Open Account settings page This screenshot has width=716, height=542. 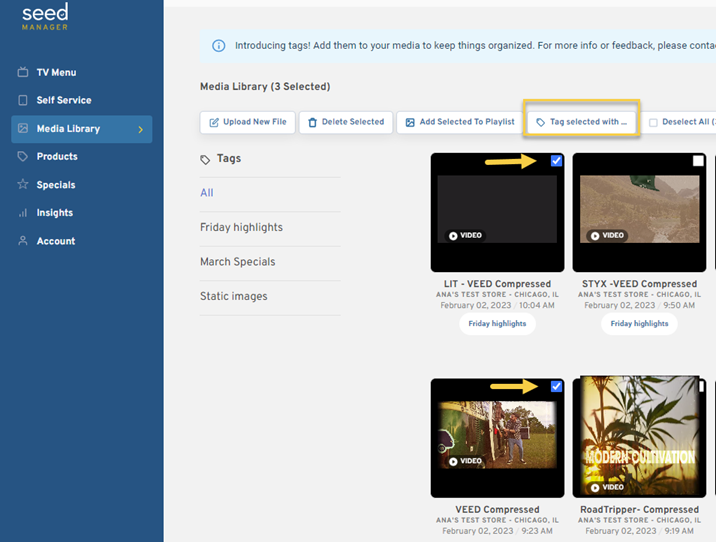click(56, 241)
